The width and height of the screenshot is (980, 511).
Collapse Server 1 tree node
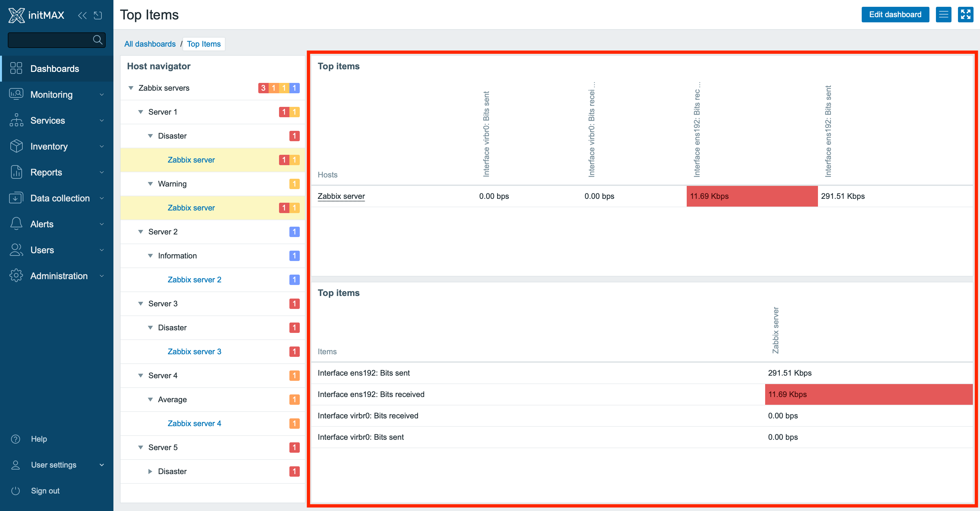(x=141, y=112)
